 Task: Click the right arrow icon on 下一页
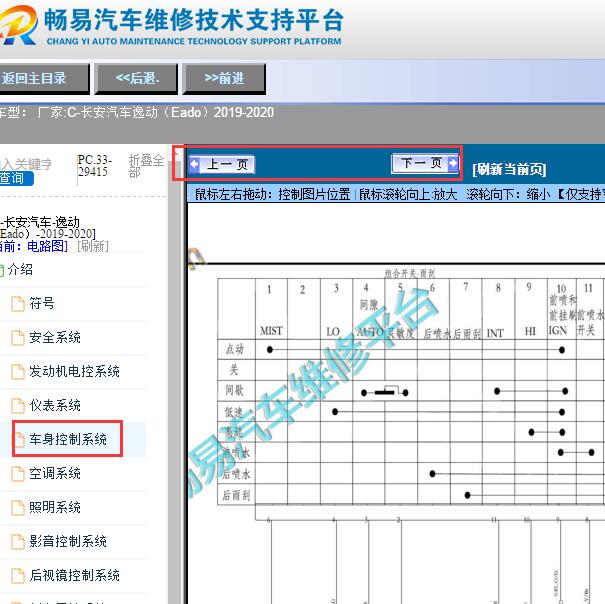coord(453,163)
